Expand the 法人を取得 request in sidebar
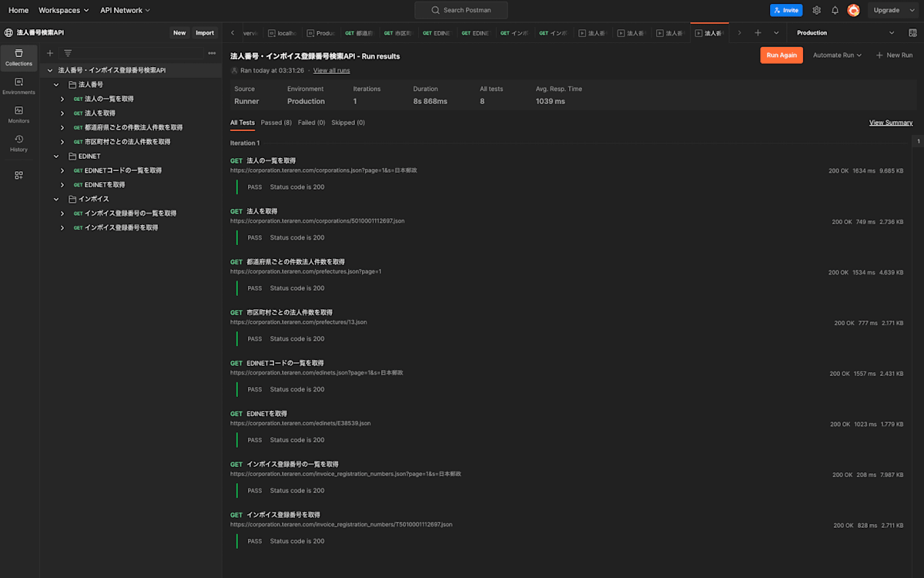The height and width of the screenshot is (578, 924). coord(62,113)
